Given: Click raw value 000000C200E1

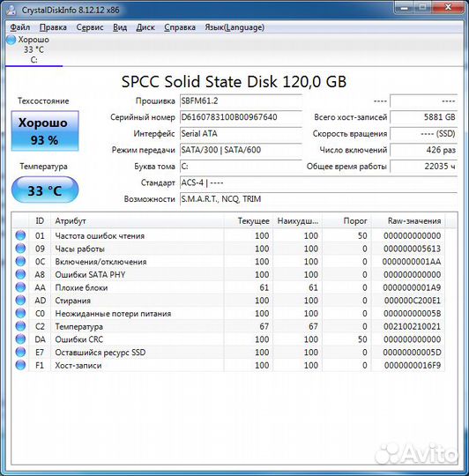Looking at the screenshot, I should [413, 301].
